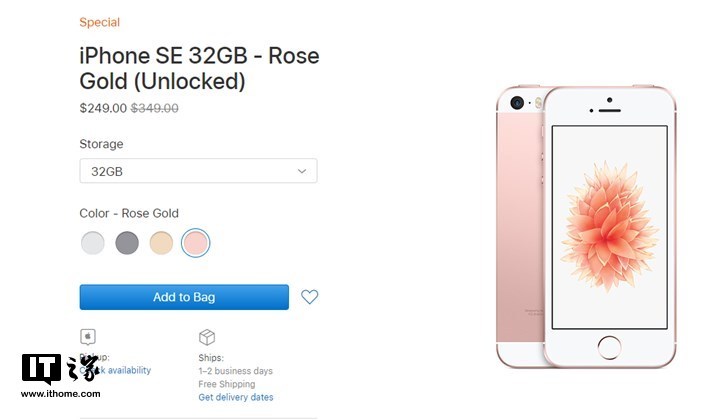Click the home button on the iPhone image

click(x=609, y=348)
